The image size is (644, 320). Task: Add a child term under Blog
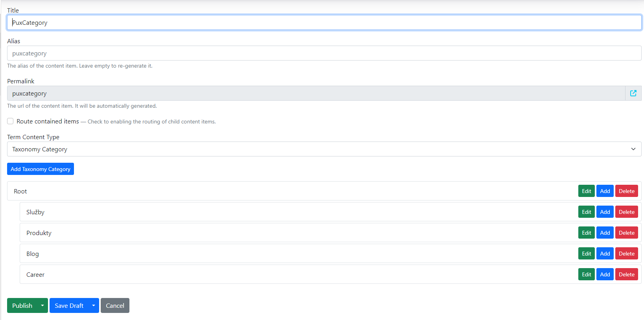click(x=605, y=254)
